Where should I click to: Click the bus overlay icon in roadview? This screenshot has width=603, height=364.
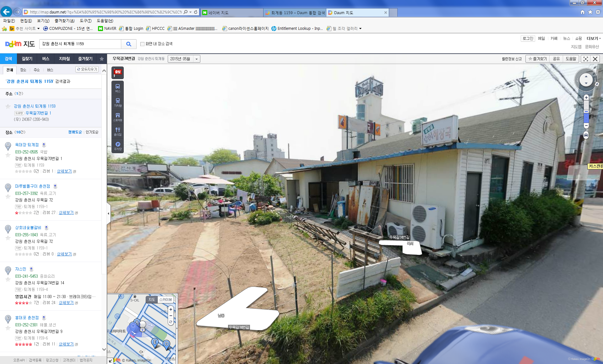(x=117, y=88)
